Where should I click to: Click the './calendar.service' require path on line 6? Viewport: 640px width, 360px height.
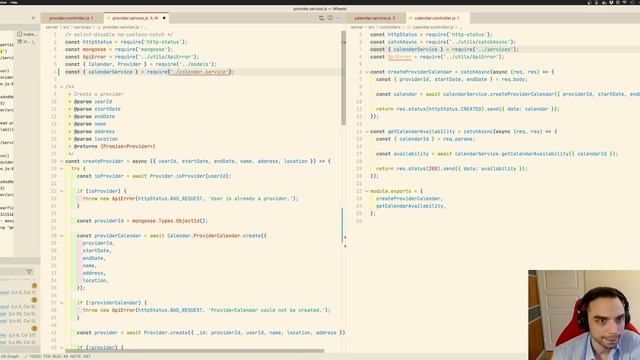199,72
